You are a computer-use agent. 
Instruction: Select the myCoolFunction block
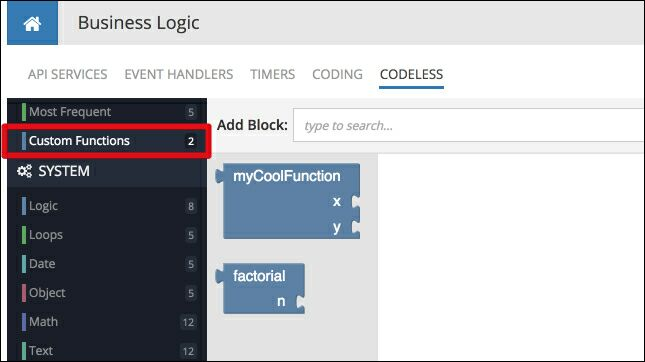pos(288,201)
